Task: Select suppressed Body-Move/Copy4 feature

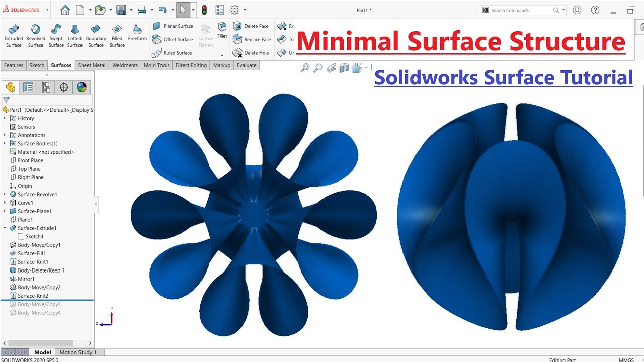Action: [x=39, y=313]
